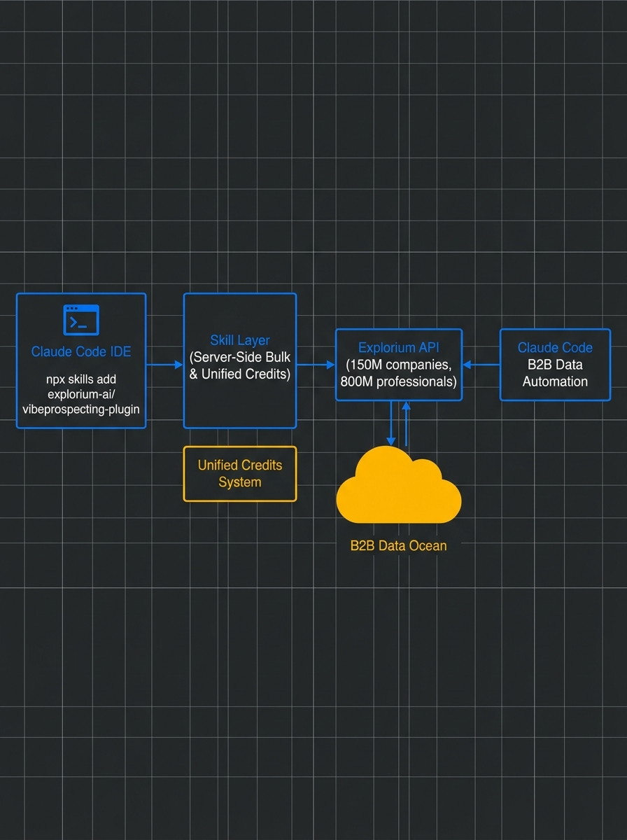This screenshot has height=840, width=627.
Task: Select the Explorium API title
Action: click(399, 347)
